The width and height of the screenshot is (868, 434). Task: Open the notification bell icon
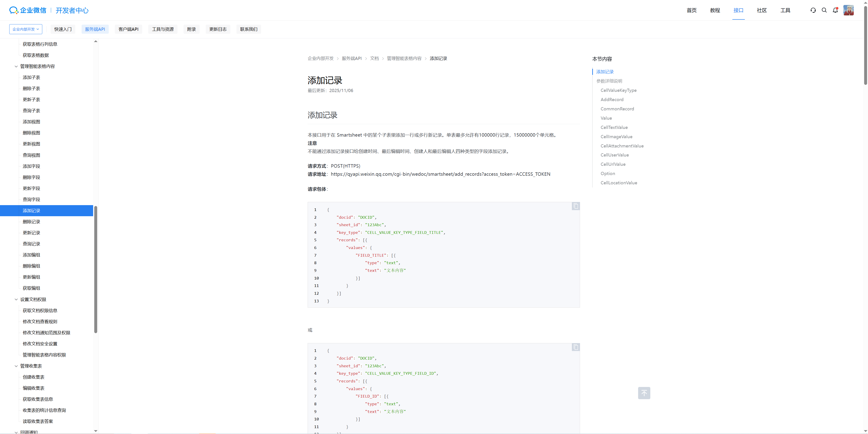[x=835, y=10]
